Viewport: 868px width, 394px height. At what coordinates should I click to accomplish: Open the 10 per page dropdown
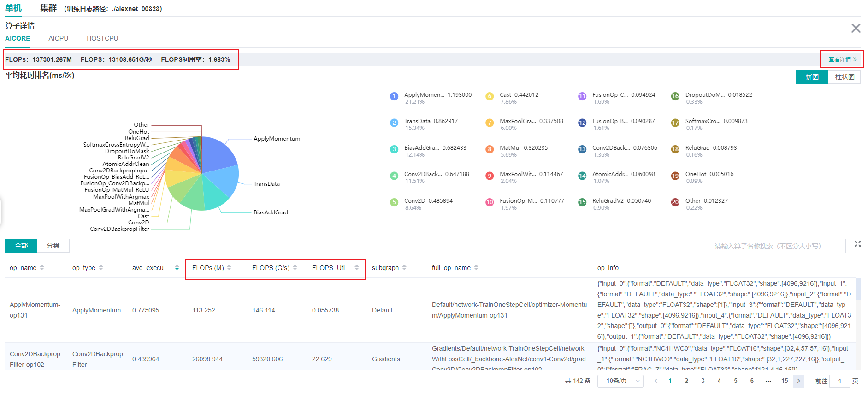pyautogui.click(x=620, y=381)
